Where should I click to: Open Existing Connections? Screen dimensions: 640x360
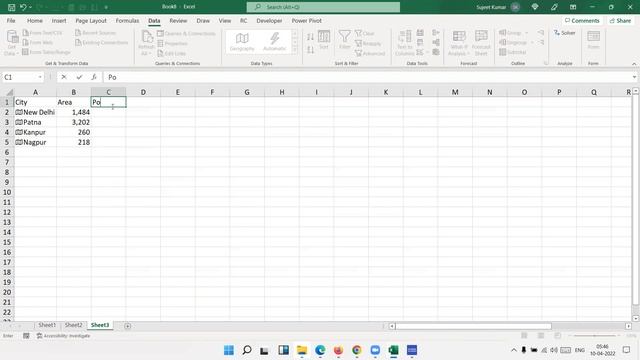click(102, 42)
